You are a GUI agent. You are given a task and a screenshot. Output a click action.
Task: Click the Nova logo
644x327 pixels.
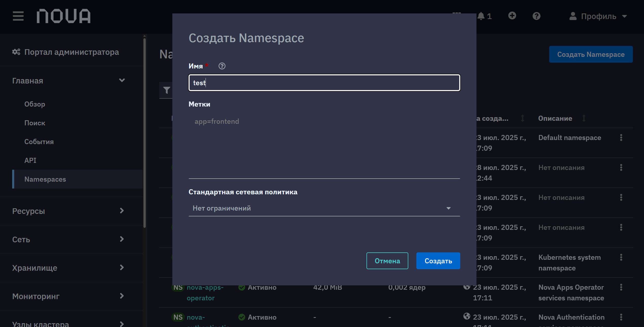click(64, 16)
